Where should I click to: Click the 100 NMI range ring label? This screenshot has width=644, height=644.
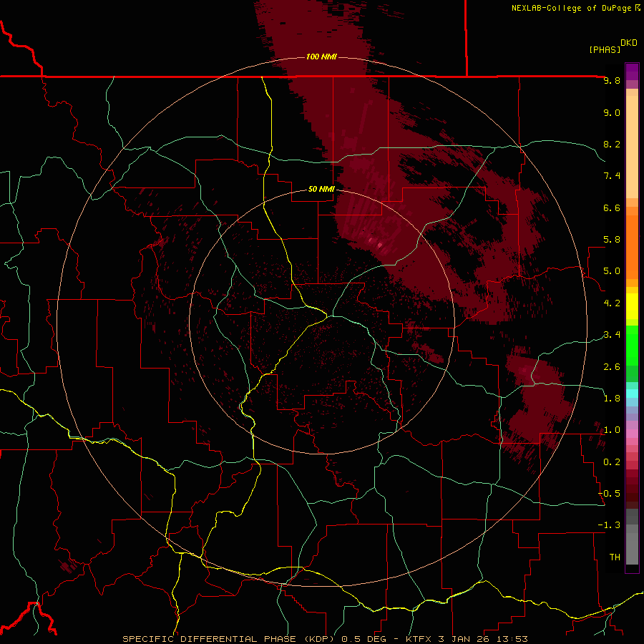[x=321, y=57]
